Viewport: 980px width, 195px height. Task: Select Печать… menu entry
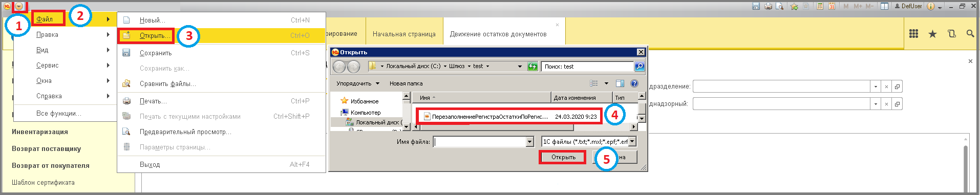click(221, 101)
